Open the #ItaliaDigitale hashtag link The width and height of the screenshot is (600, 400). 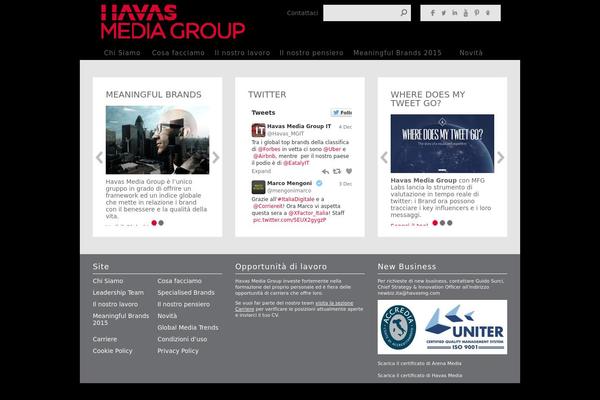(x=296, y=199)
